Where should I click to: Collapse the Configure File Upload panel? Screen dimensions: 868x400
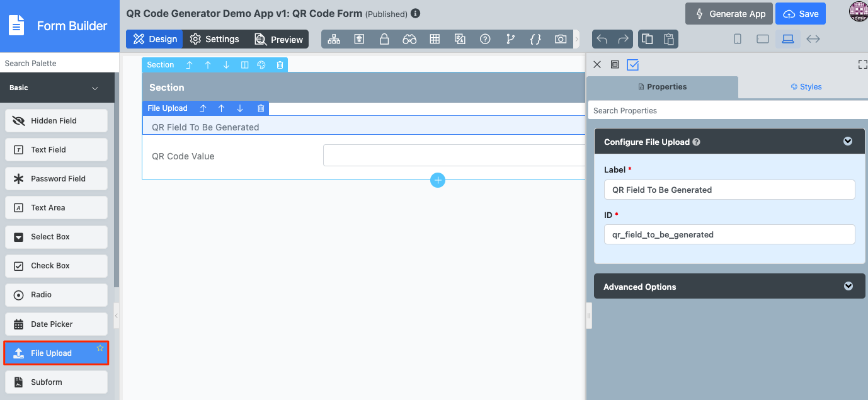848,142
